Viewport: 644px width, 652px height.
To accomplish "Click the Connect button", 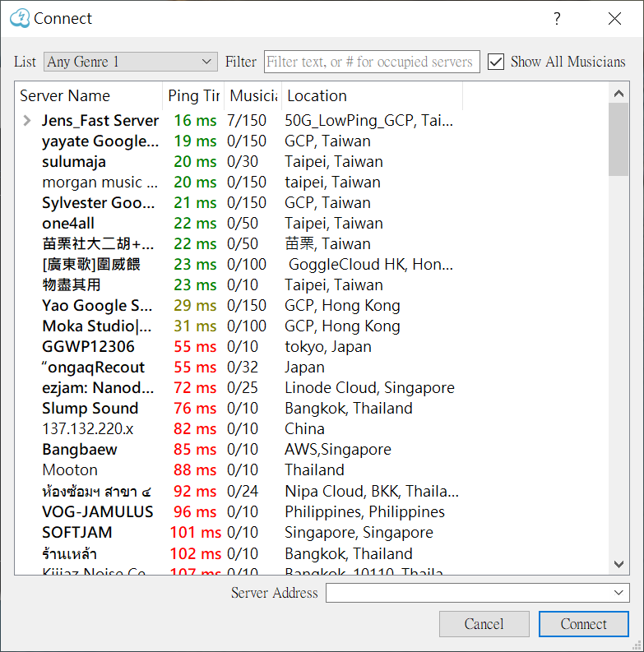I will (584, 624).
